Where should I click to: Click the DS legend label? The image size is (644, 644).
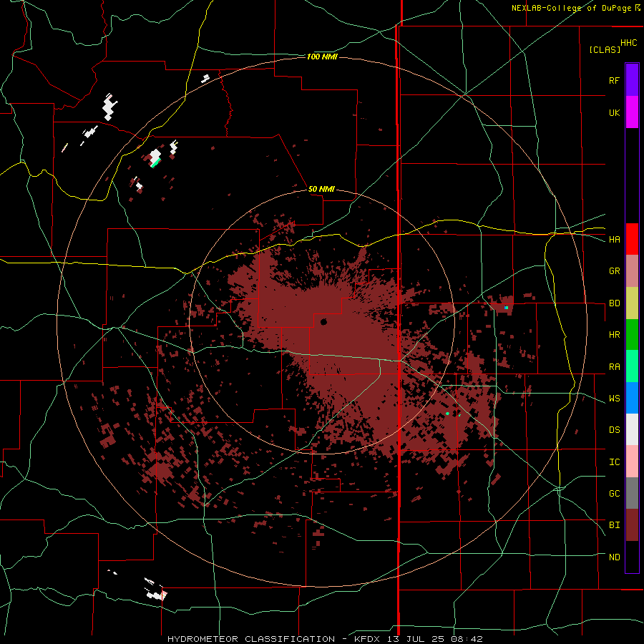coord(614,430)
